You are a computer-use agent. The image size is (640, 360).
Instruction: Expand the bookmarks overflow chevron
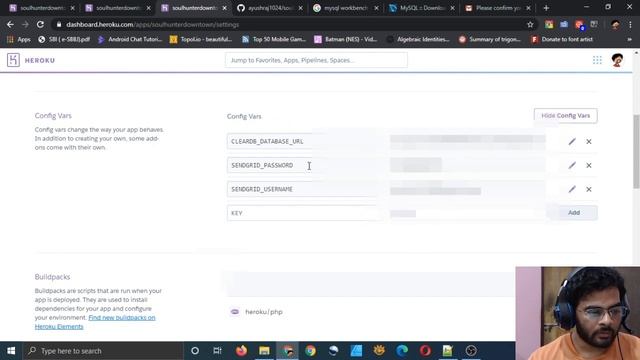(629, 39)
